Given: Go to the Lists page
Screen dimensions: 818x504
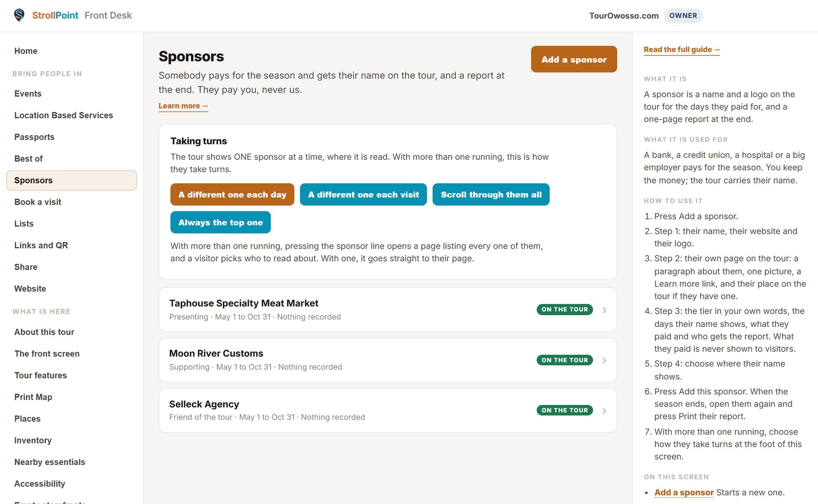Looking at the screenshot, I should 24,223.
